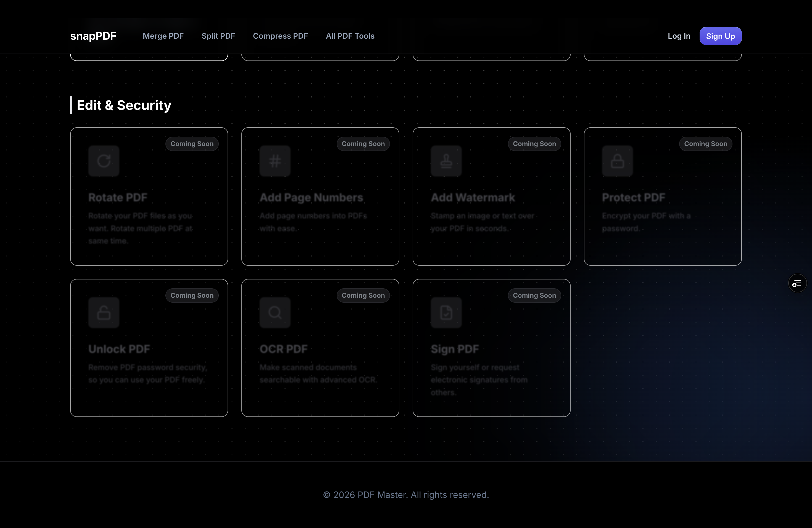Screen dimensions: 812x528
Task: Click the Coming Soon badge on Sign PDF
Action: (x=534, y=295)
